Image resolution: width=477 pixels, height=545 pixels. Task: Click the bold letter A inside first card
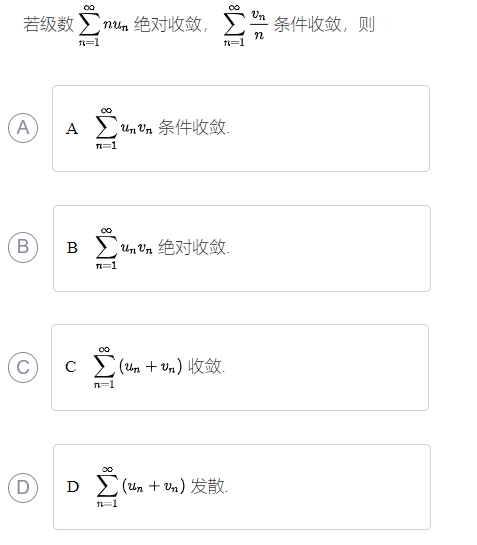(72, 129)
